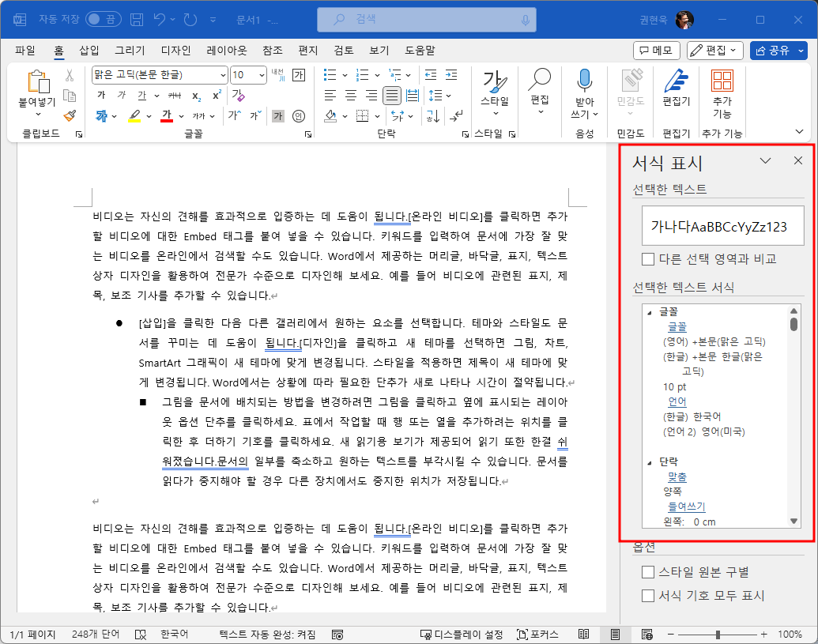Screen dimensions: 818x644
Task: Toggle Show paragraph marks icon
Action: pos(455,116)
